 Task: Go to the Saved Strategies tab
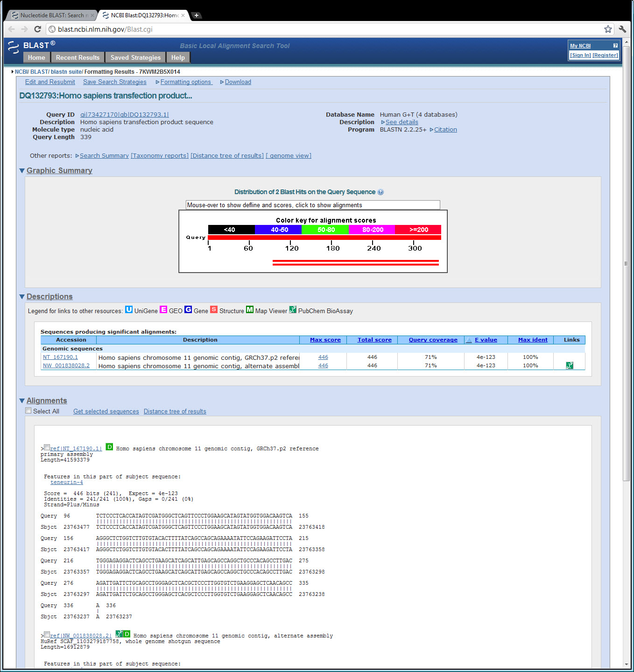tap(135, 57)
